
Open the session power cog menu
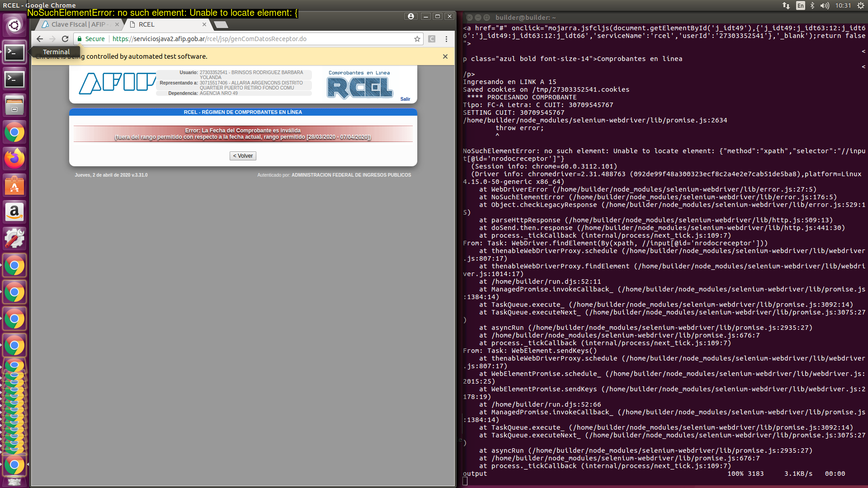[860, 5]
